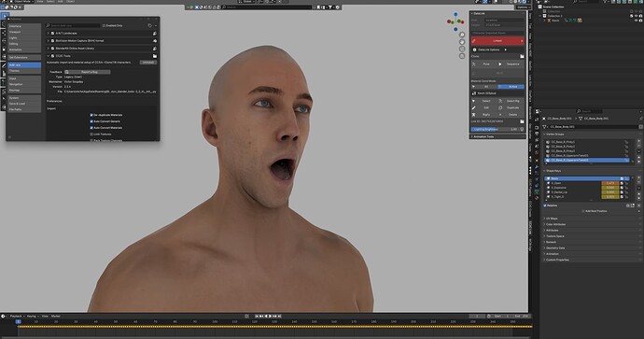644x339 pixels.
Task: Collapse the Vertex Groups panel
Action: (x=545, y=134)
